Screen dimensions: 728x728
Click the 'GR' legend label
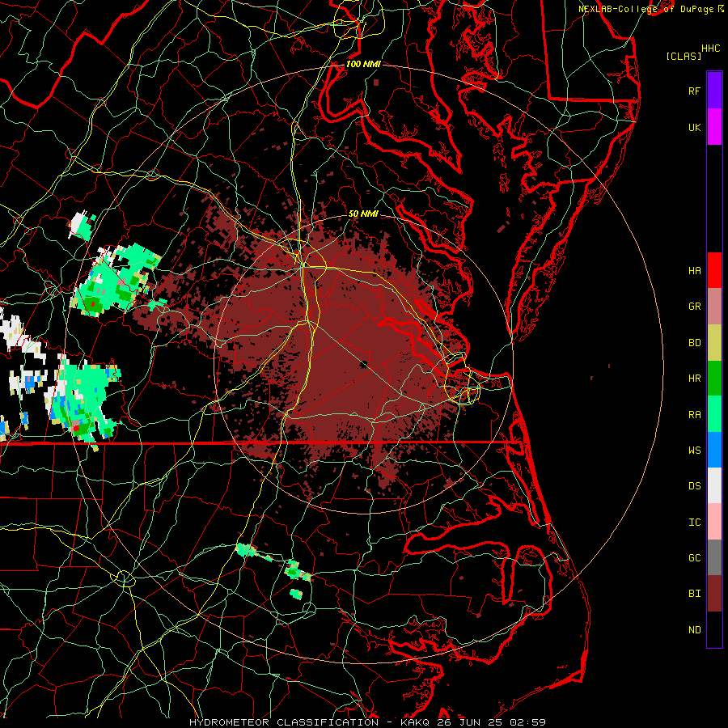(694, 307)
